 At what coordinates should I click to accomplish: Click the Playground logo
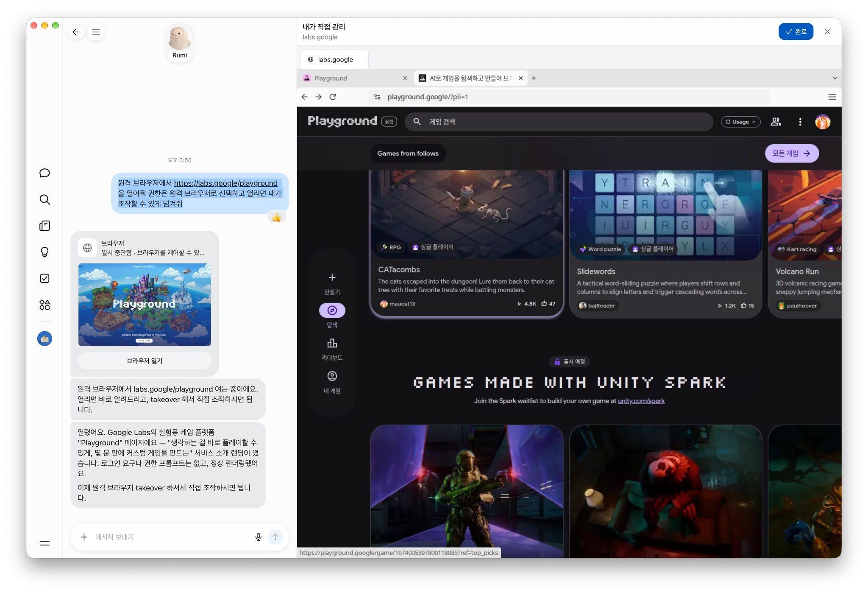[342, 121]
